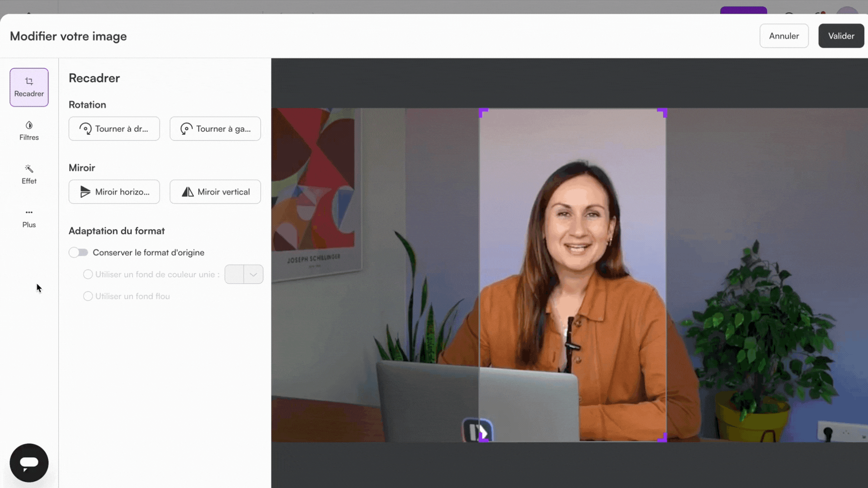Click the top-right crop corner handle
Image resolution: width=868 pixels, height=488 pixels.
[x=663, y=112]
